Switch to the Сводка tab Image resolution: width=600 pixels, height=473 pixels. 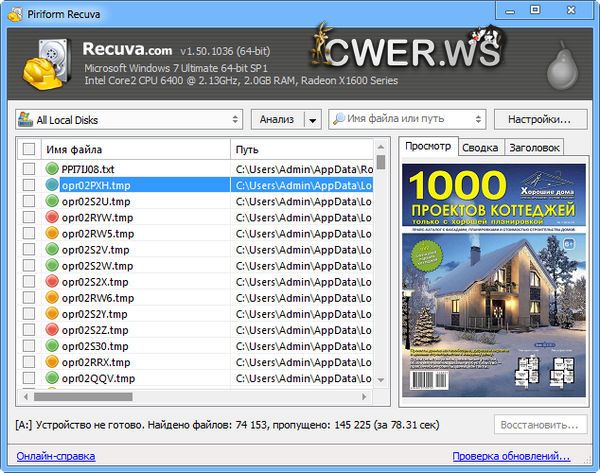(x=480, y=147)
